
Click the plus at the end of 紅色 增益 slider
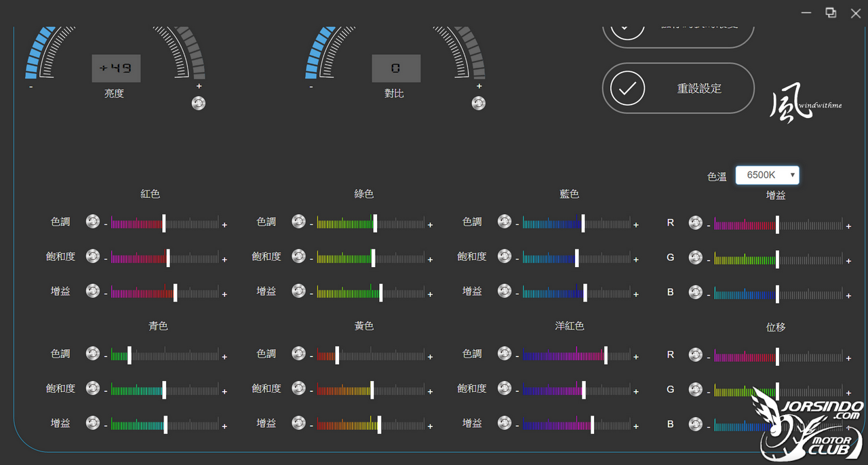tap(224, 294)
